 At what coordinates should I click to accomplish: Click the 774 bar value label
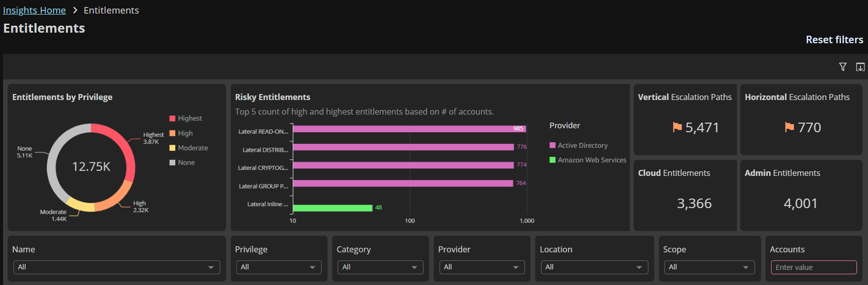(x=522, y=165)
